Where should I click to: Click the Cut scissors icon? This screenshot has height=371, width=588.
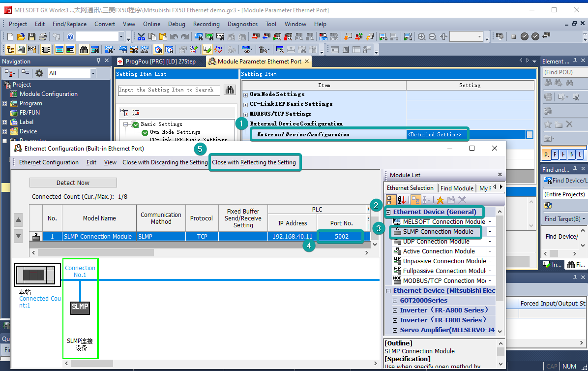click(141, 36)
